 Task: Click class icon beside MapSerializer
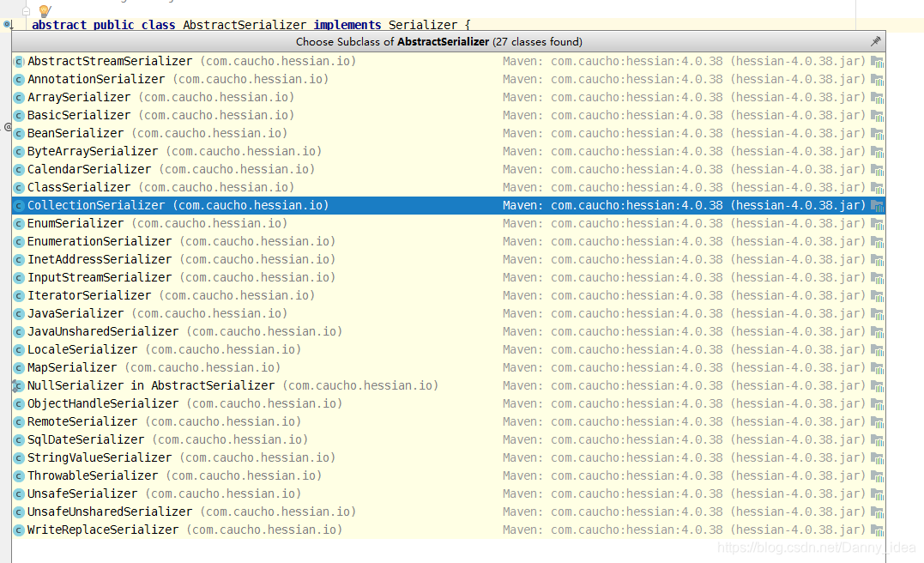(19, 368)
